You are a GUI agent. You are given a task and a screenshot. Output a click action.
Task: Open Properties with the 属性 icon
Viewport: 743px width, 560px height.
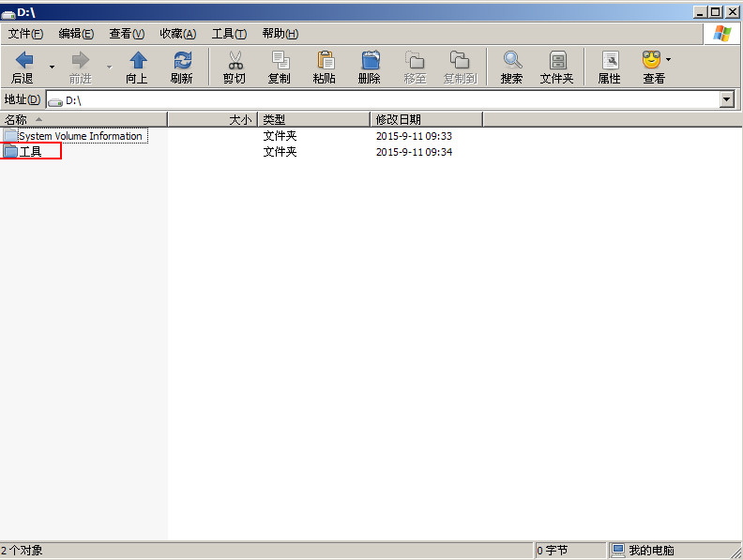coord(611,60)
